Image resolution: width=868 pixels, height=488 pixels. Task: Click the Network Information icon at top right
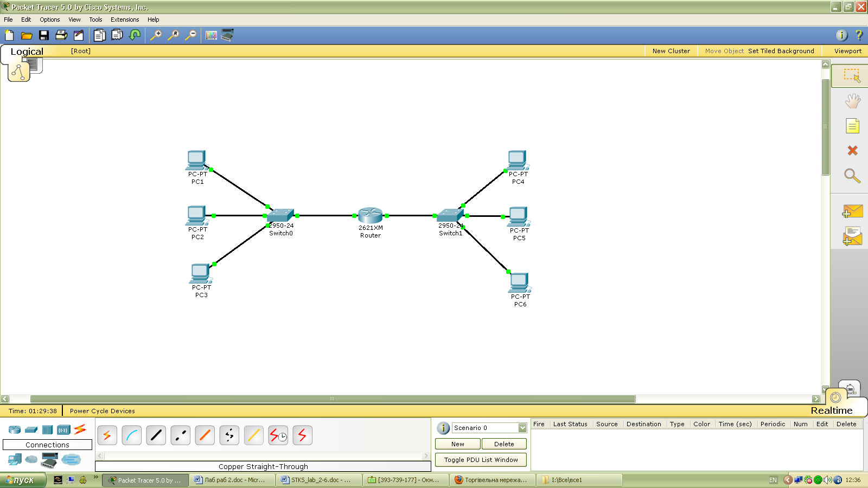click(841, 35)
